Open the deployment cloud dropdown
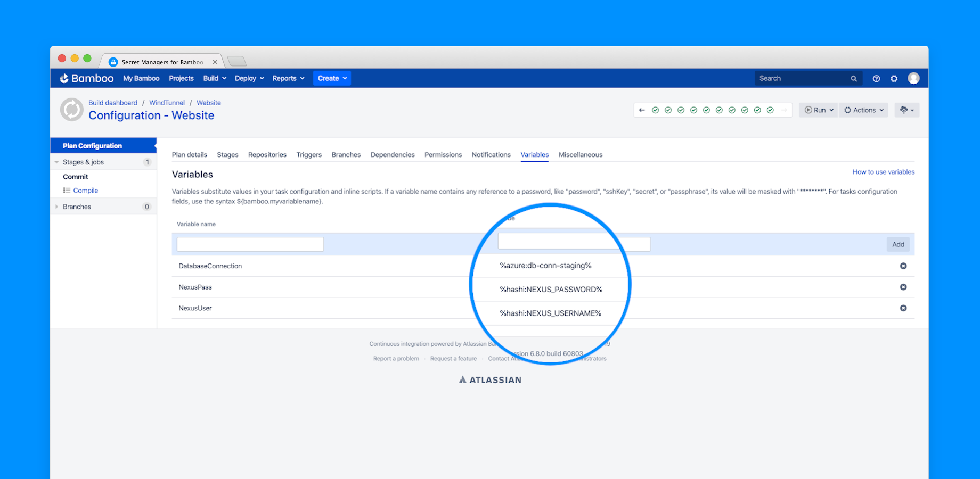 (x=907, y=110)
